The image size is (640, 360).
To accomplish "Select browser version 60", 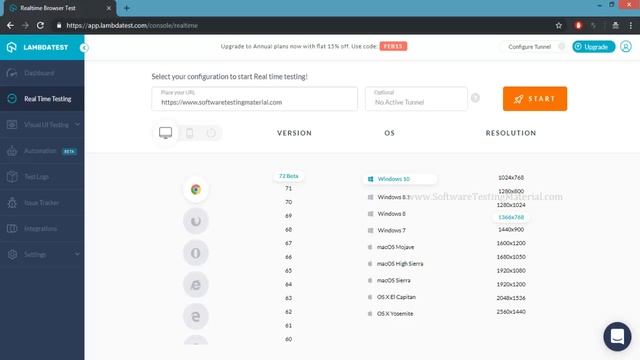I will point(289,339).
